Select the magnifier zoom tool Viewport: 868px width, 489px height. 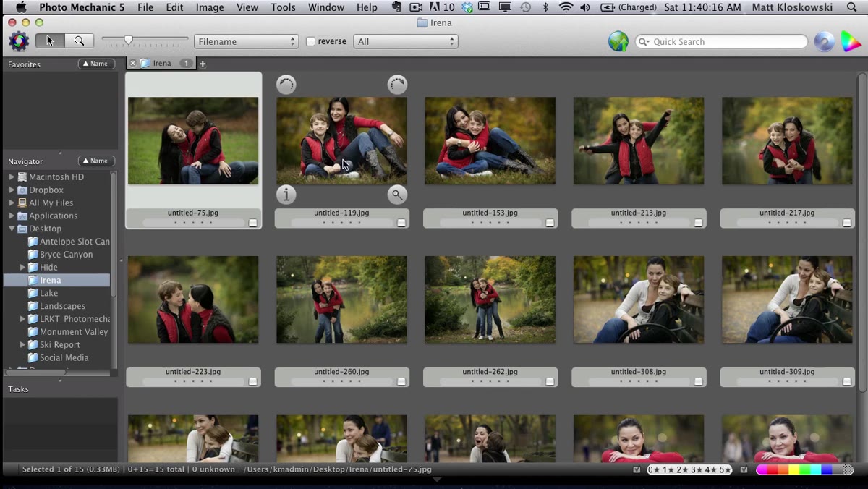tap(79, 41)
